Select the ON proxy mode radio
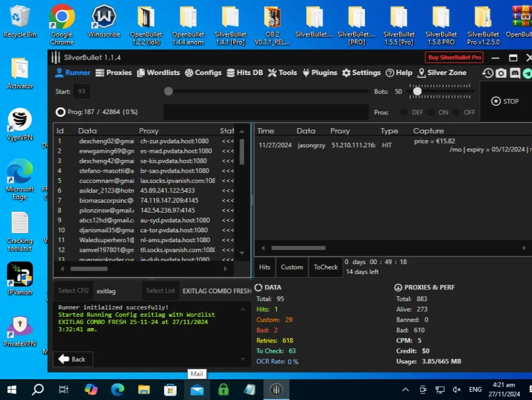This screenshot has height=400, width=532. [431, 112]
